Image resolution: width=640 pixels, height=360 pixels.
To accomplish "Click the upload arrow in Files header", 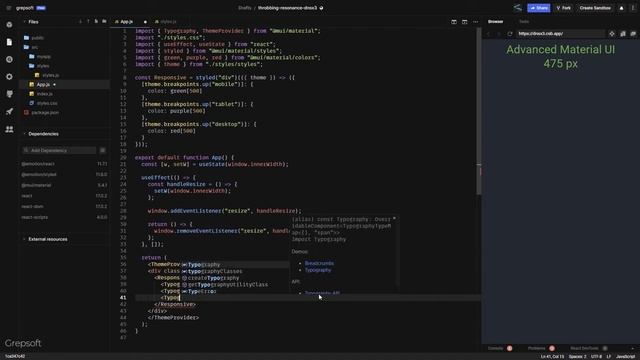I will (88, 22).
